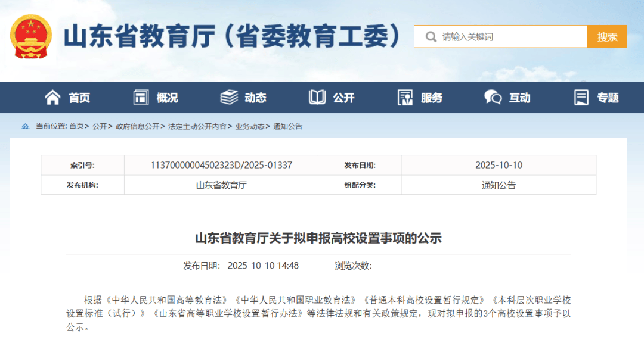Open the 概况 navigation menu
Screen dimensions: 644x340
pyautogui.click(x=167, y=98)
